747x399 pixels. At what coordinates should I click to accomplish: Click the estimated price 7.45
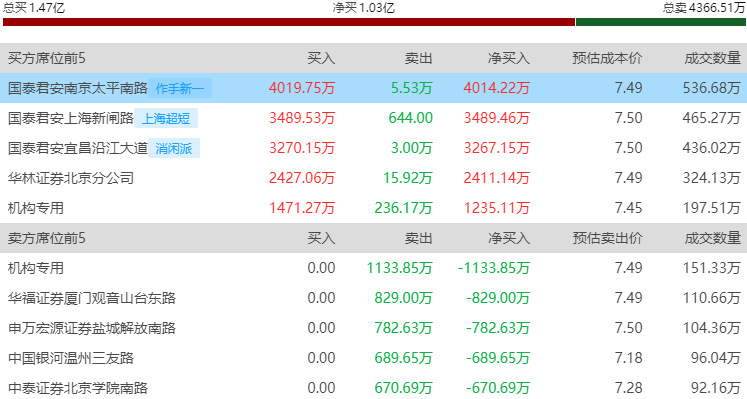pos(628,208)
